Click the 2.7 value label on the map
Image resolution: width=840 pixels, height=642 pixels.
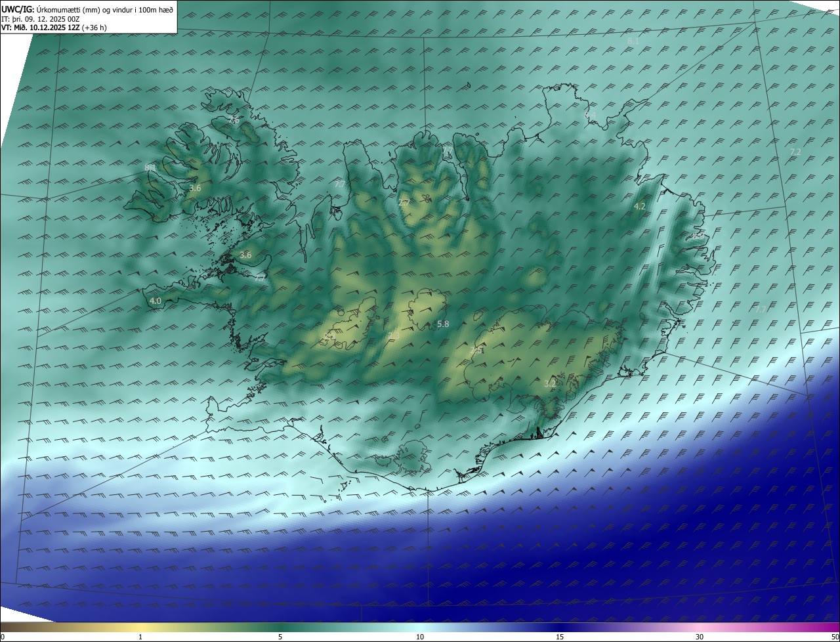(404, 203)
